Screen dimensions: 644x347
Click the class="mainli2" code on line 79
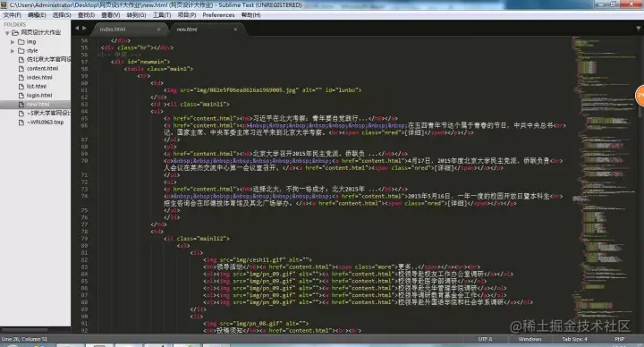click(x=200, y=238)
